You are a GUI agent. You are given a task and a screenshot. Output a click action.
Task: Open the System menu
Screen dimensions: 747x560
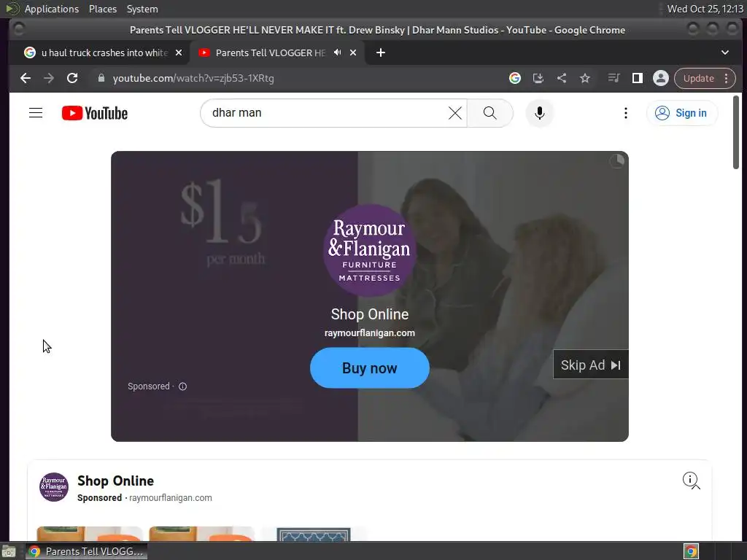pyautogui.click(x=142, y=9)
